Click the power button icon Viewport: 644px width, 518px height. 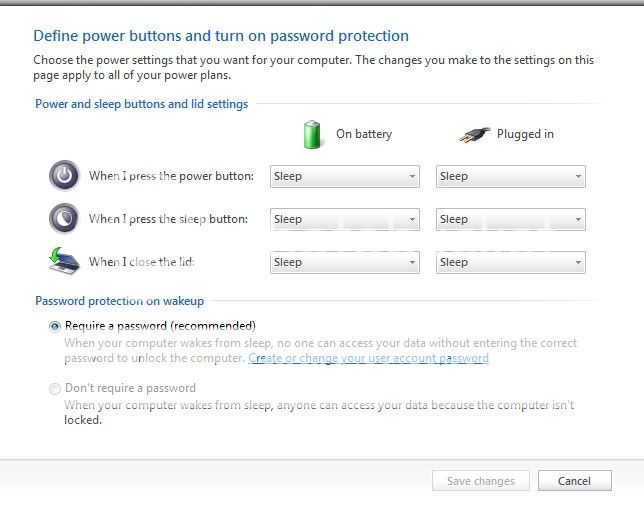pos(64,176)
